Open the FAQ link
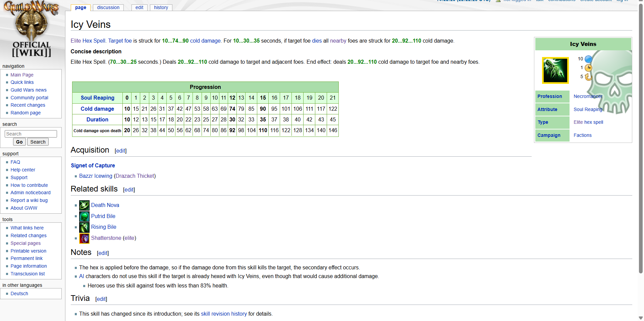 pyautogui.click(x=15, y=162)
